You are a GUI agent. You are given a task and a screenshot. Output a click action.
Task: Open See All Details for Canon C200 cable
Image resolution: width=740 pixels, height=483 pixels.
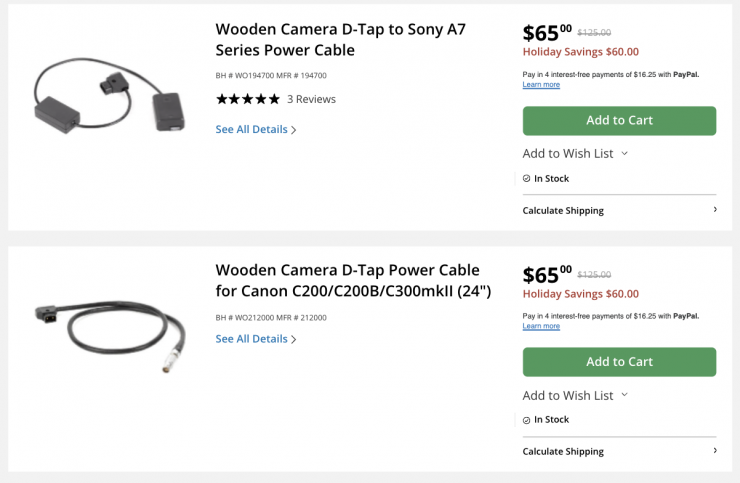pyautogui.click(x=251, y=339)
